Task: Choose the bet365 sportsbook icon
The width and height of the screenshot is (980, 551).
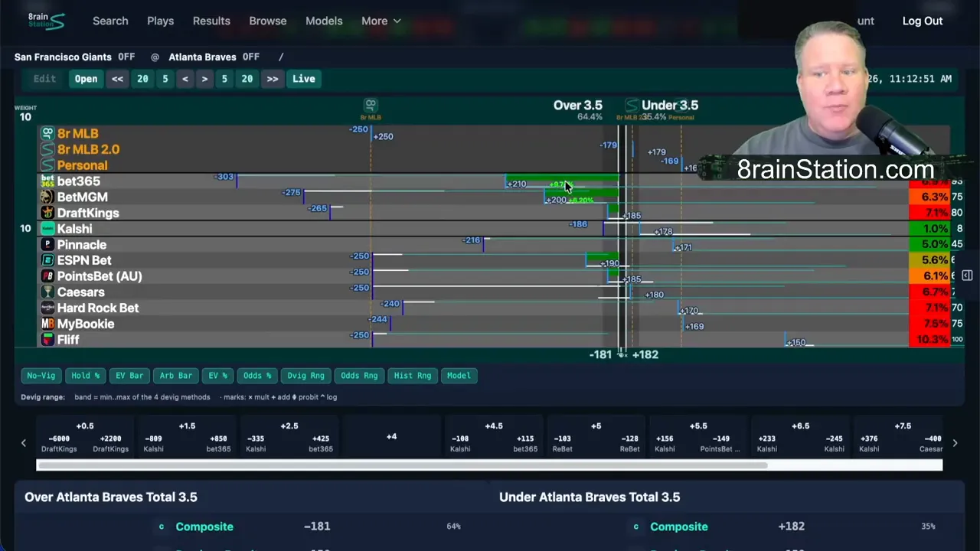Action: 47,181
